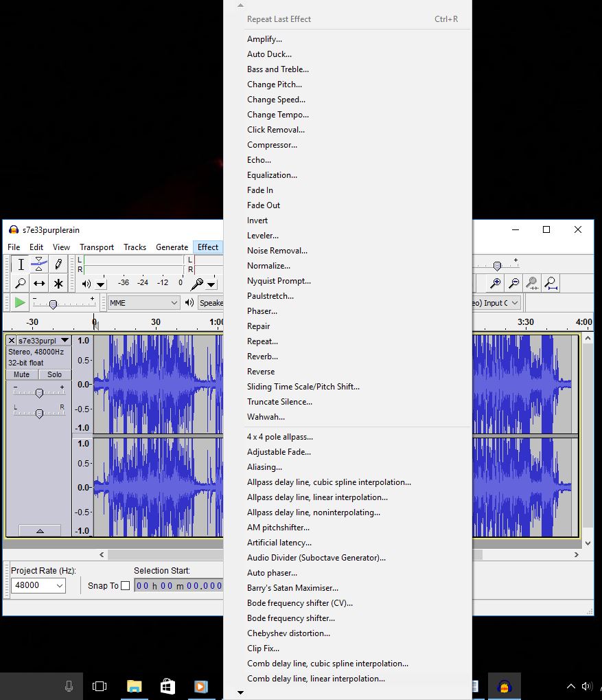Click the horizontal scrollbar right arrow
The image size is (602, 700).
pyautogui.click(x=576, y=554)
